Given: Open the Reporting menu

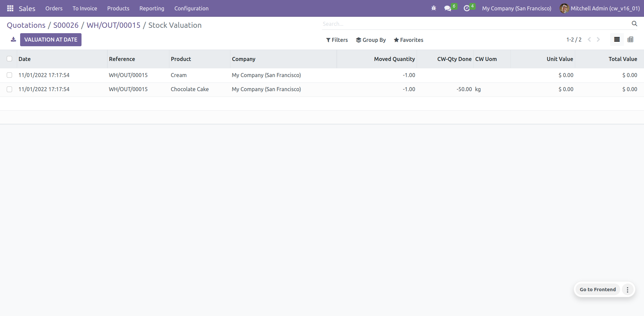Looking at the screenshot, I should (152, 8).
